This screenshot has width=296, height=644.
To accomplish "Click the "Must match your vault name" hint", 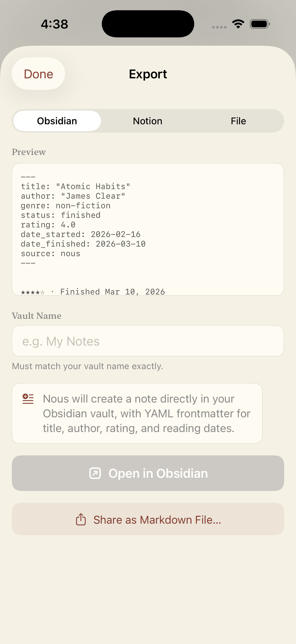I will pyautogui.click(x=87, y=366).
